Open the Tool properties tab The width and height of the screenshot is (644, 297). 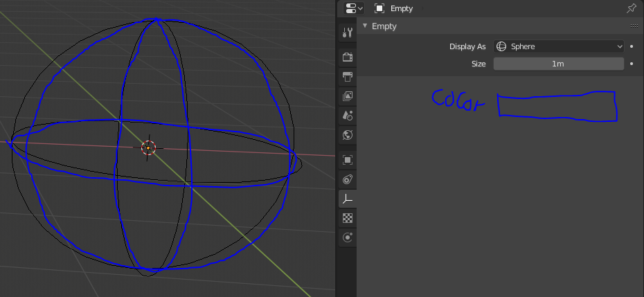[x=348, y=33]
